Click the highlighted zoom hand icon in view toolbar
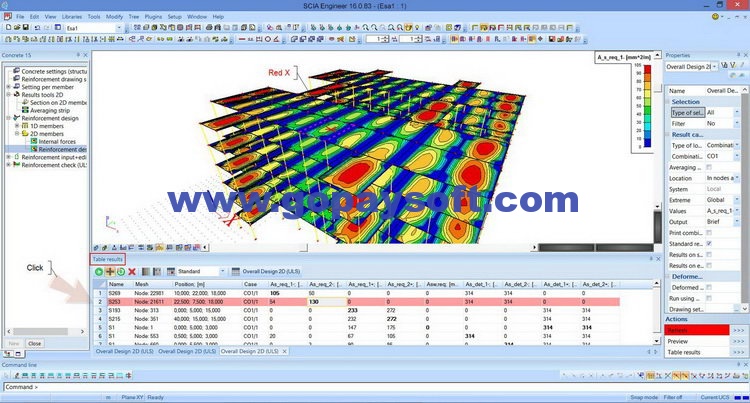 (x=408, y=28)
